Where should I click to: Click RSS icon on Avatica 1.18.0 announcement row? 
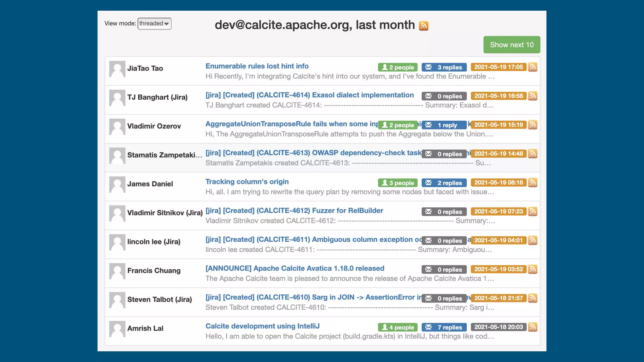point(532,269)
